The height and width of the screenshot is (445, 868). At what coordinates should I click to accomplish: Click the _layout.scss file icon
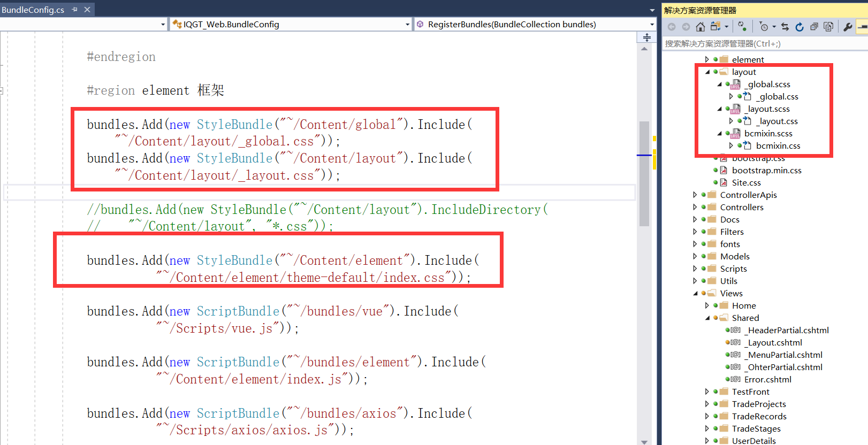(x=736, y=109)
